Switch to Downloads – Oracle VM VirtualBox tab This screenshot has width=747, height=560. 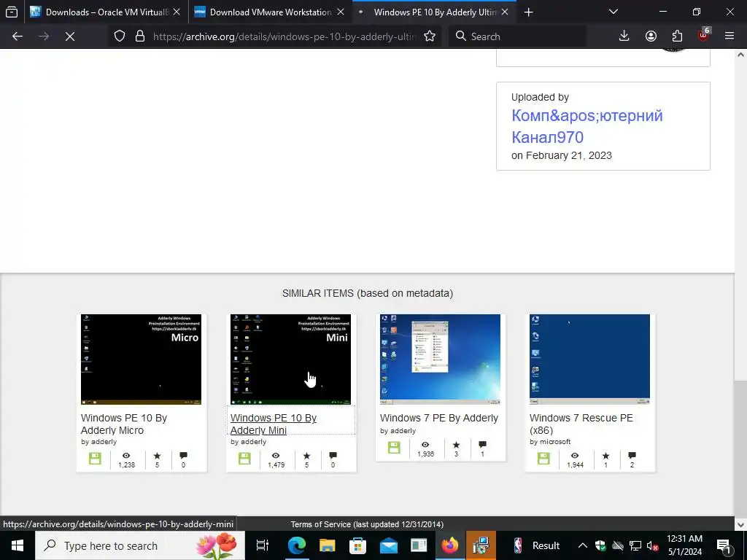(x=106, y=12)
